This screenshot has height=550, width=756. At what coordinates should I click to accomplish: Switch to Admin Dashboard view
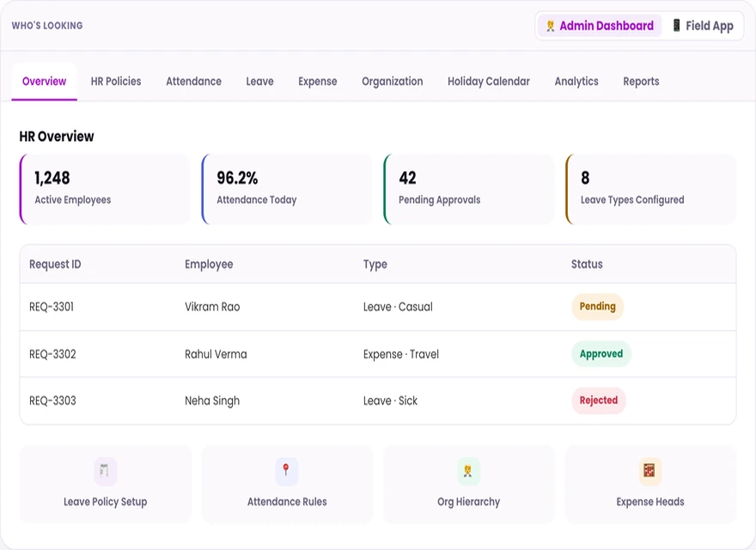pyautogui.click(x=600, y=26)
